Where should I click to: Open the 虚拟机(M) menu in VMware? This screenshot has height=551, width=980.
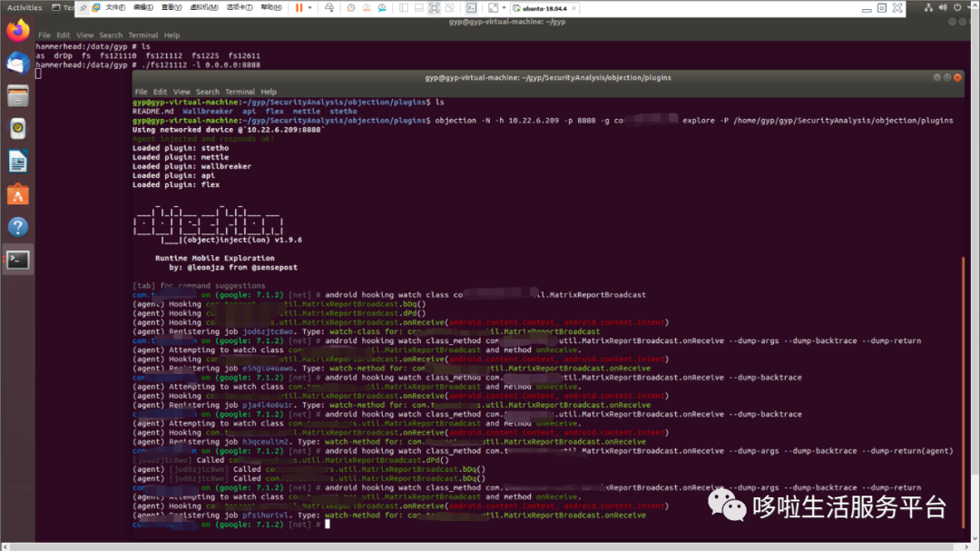click(204, 7)
